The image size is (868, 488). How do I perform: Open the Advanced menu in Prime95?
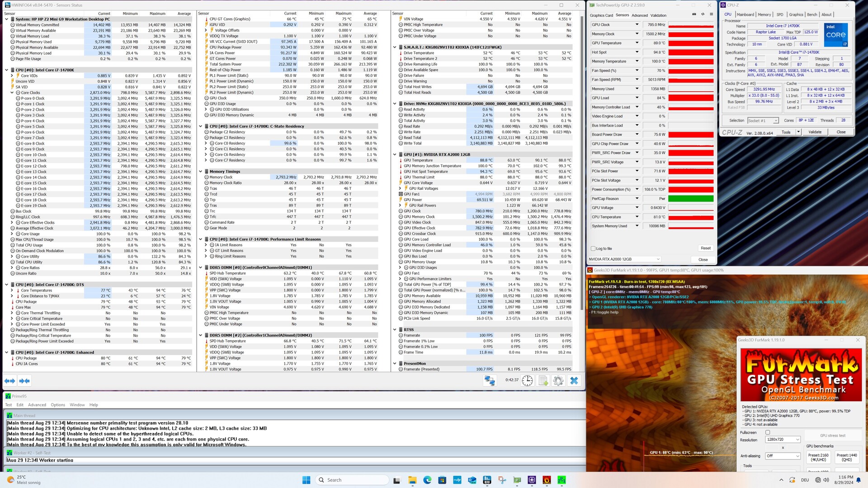pos(37,405)
